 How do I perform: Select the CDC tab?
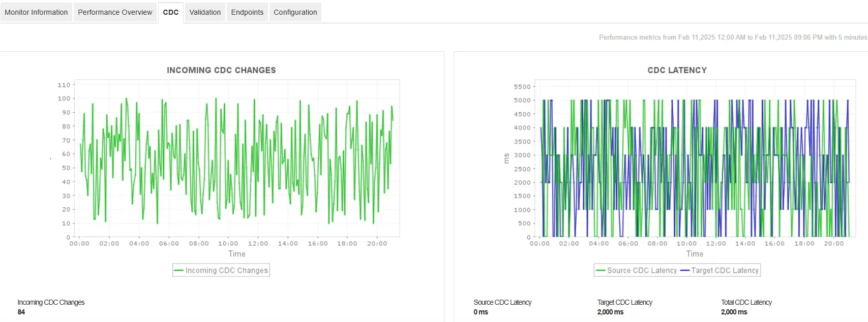[171, 12]
